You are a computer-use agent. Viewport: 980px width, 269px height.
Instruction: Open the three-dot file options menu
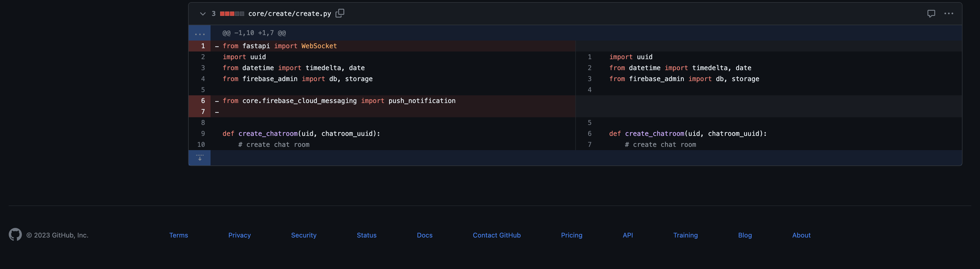[x=949, y=14]
